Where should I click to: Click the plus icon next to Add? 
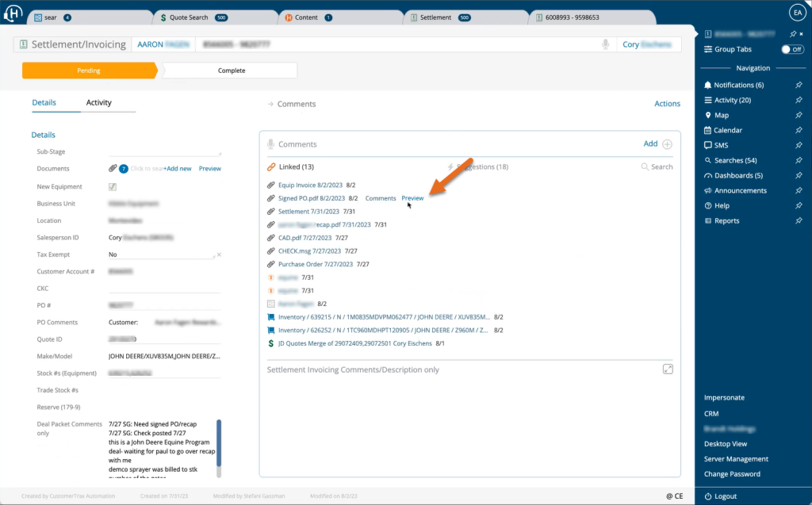point(667,144)
